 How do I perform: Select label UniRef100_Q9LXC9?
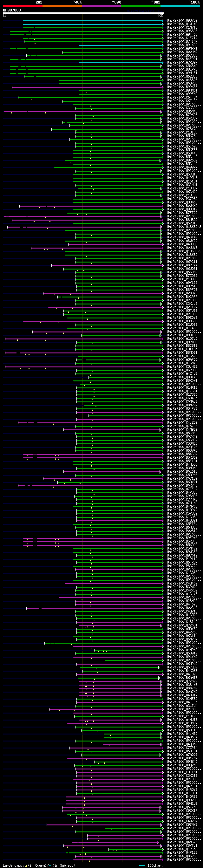point(182,45)
